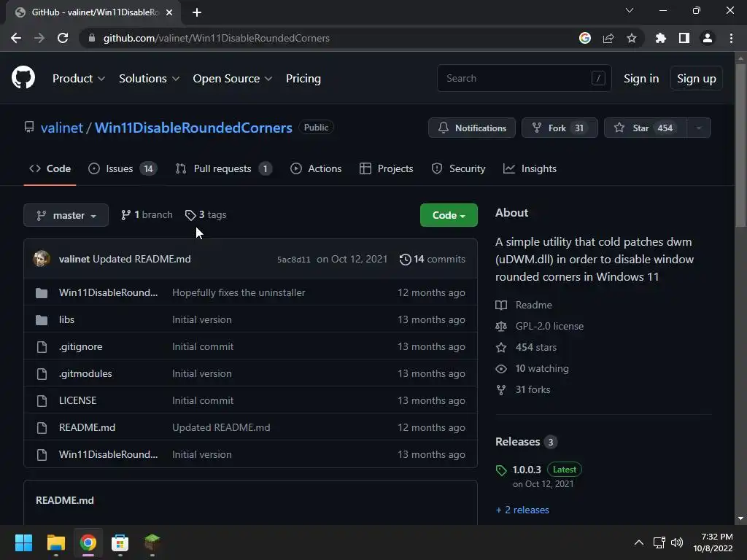Open the README.md file in file list
The width and height of the screenshot is (747, 560).
tap(88, 427)
